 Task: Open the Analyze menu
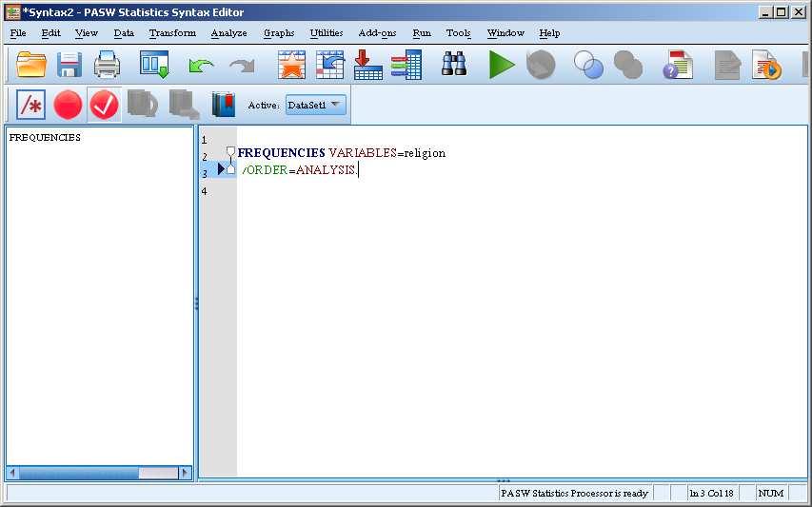pyautogui.click(x=228, y=33)
